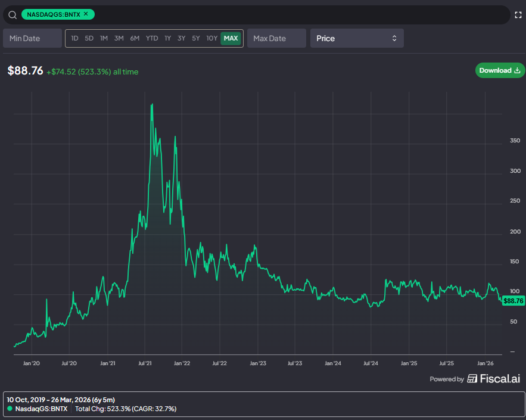Switch to the 1M range

(104, 38)
